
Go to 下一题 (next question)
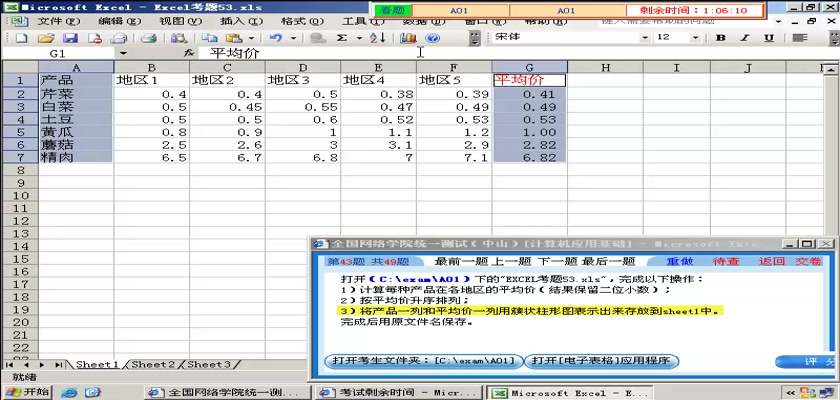(x=556, y=262)
